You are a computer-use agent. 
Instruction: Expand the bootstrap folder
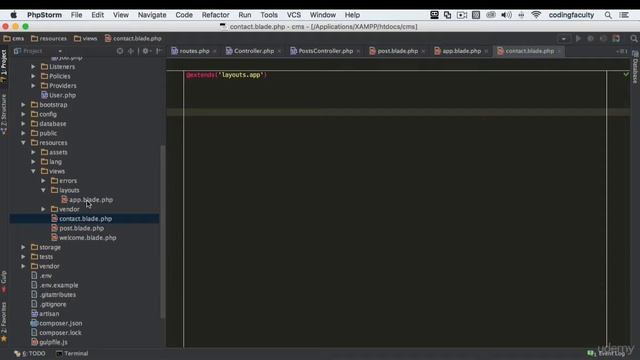(23, 105)
